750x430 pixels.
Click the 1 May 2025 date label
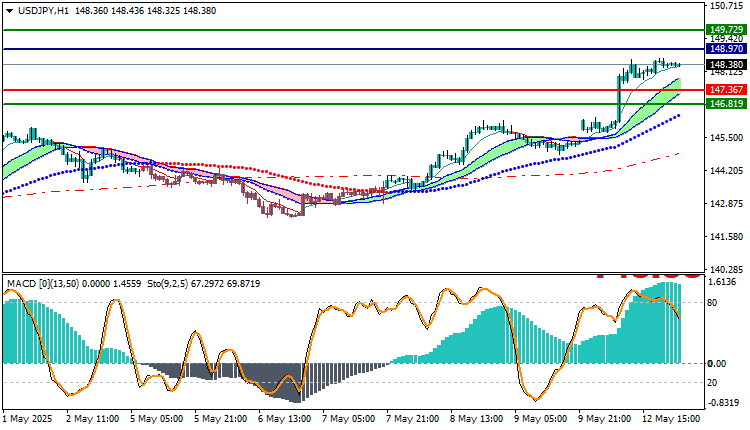click(27, 419)
